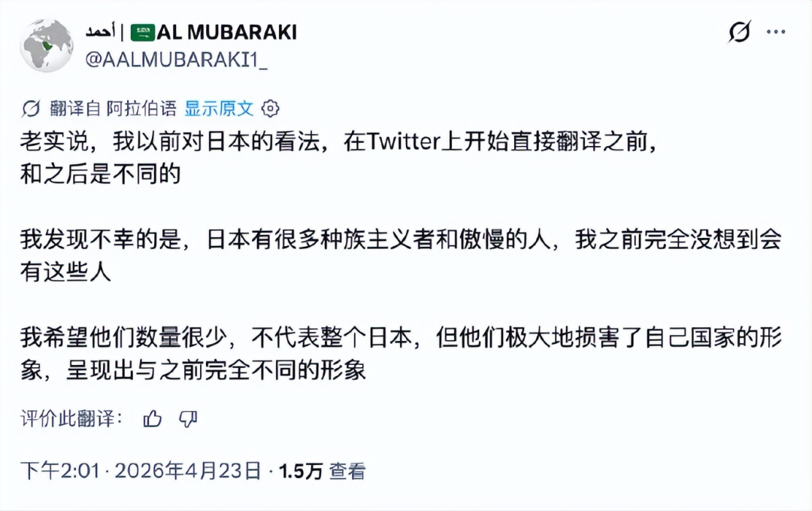The width and height of the screenshot is (812, 511).
Task: Click the 评价此翻译 label
Action: point(71,419)
